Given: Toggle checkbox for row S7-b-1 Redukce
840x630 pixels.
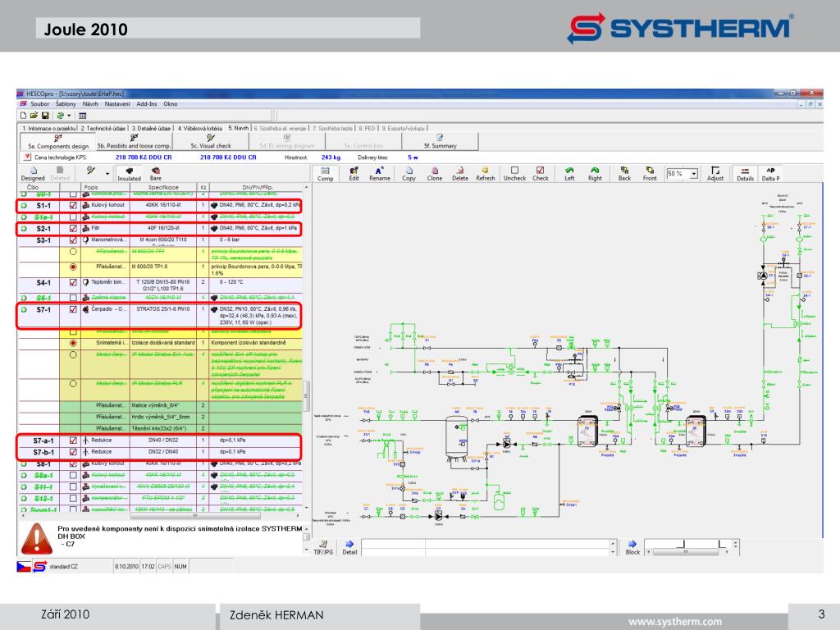Looking at the screenshot, I should [x=73, y=452].
